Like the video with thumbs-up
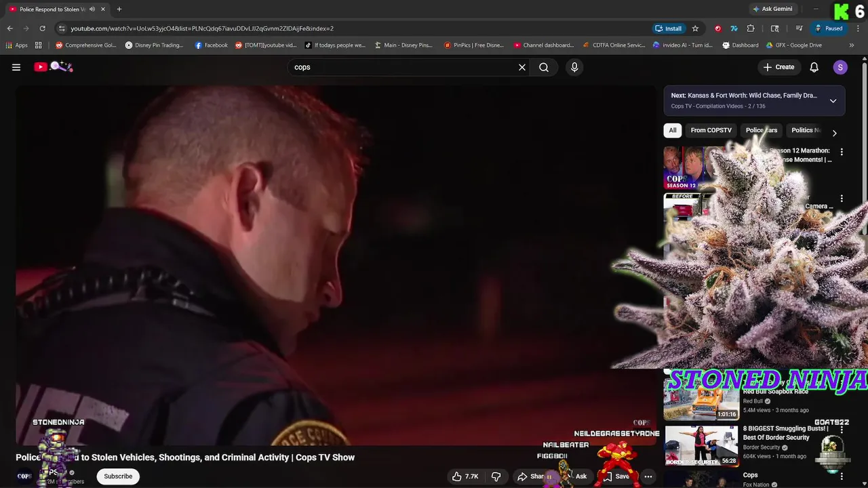 pyautogui.click(x=465, y=476)
